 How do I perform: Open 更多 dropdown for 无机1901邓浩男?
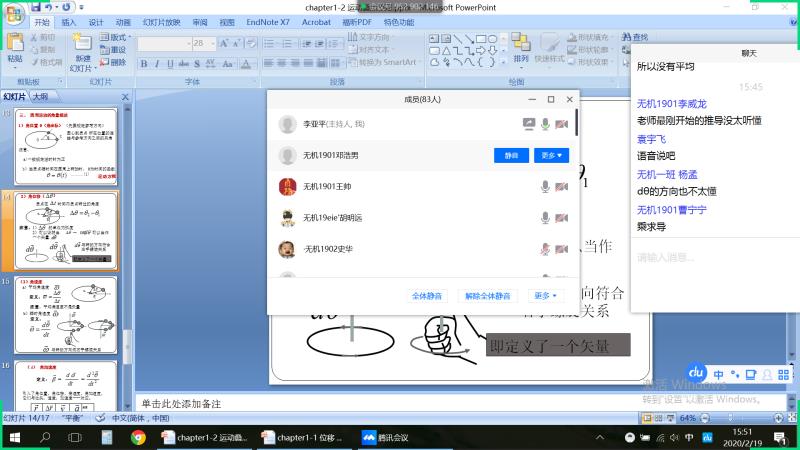click(x=552, y=156)
